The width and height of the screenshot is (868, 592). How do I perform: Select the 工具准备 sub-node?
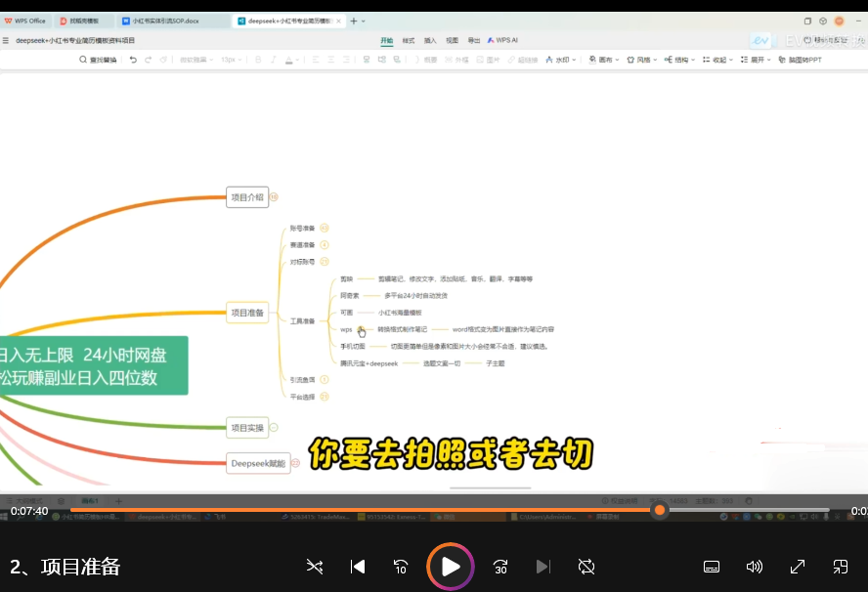[302, 320]
